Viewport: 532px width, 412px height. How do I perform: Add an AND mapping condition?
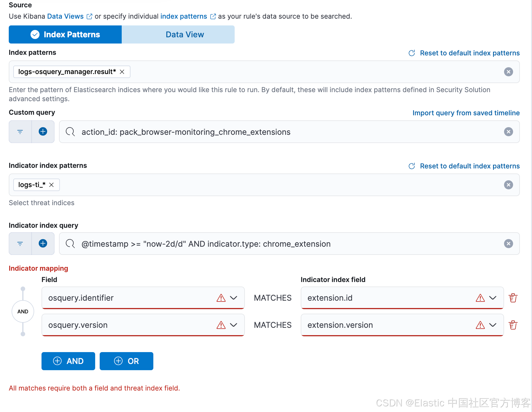pos(68,361)
